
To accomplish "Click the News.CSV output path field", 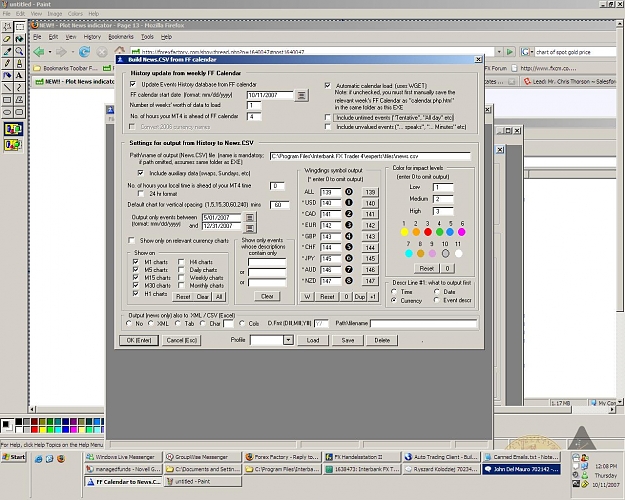I will 370,156.
